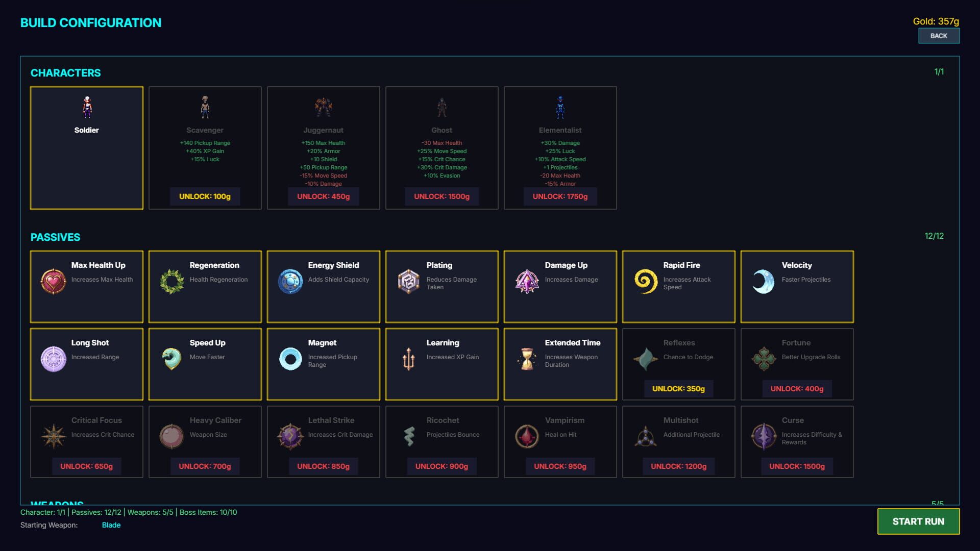Viewport: 980px width, 551px height.
Task: Click the Magnet ring icon
Action: pyautogui.click(x=290, y=359)
